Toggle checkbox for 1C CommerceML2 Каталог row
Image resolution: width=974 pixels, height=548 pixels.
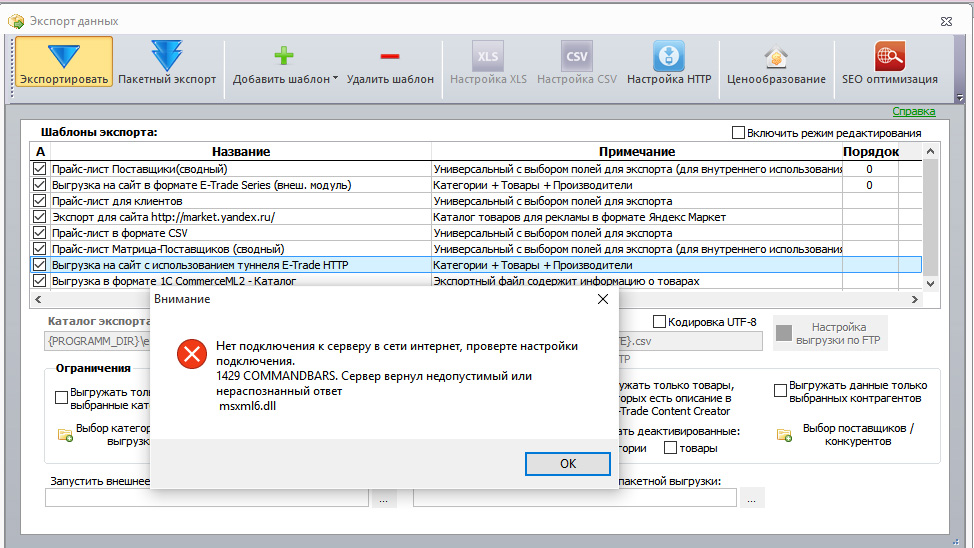pos(39,281)
